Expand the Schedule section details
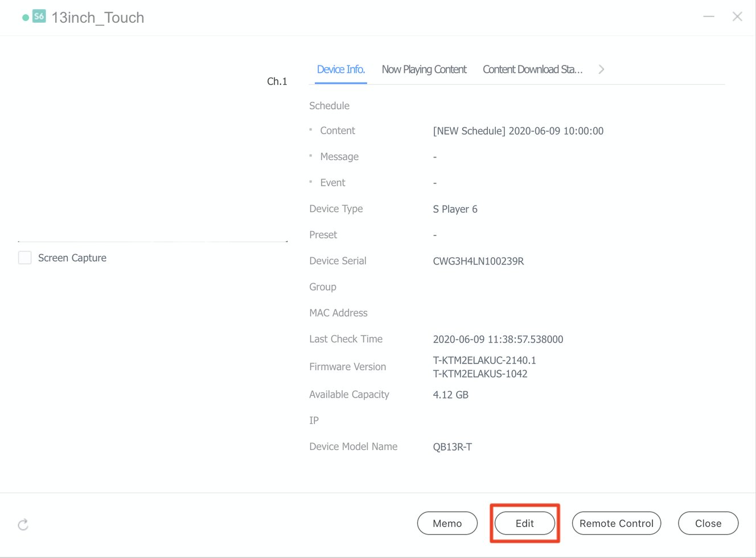The height and width of the screenshot is (558, 756). point(329,105)
